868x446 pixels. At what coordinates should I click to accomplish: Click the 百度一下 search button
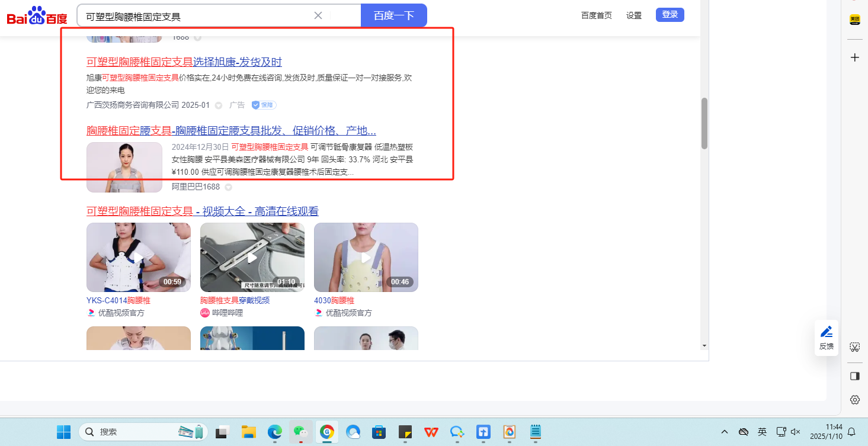[x=393, y=15]
